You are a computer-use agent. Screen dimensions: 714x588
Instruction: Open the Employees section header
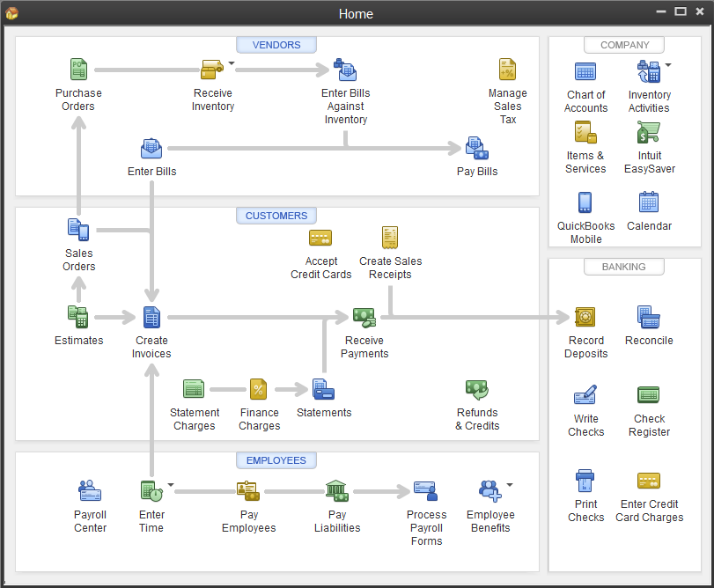(276, 460)
